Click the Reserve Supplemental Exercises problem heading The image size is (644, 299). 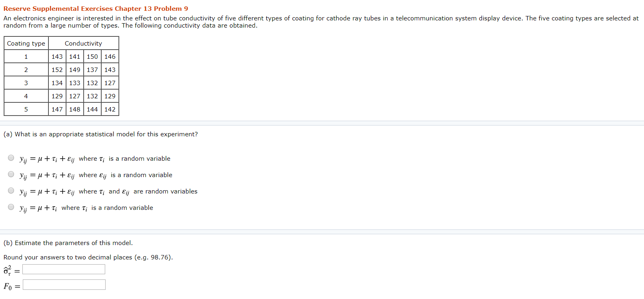[96, 9]
